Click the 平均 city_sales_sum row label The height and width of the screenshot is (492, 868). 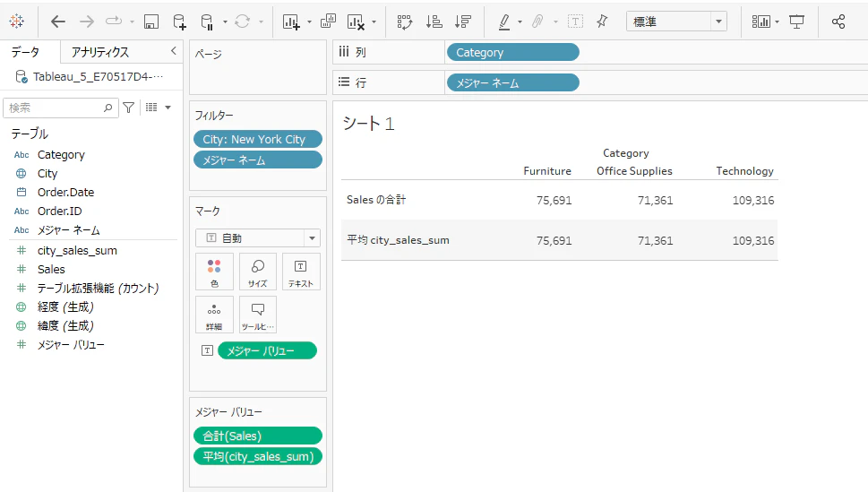(x=398, y=240)
